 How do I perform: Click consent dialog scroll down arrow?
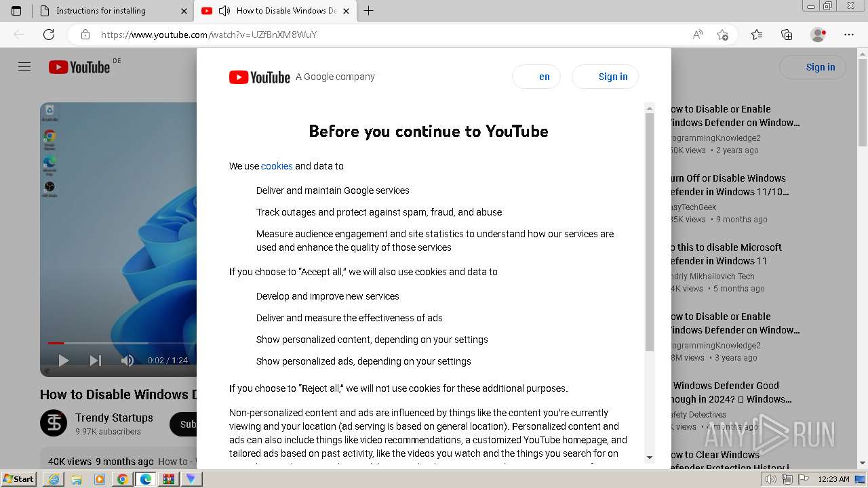click(650, 457)
